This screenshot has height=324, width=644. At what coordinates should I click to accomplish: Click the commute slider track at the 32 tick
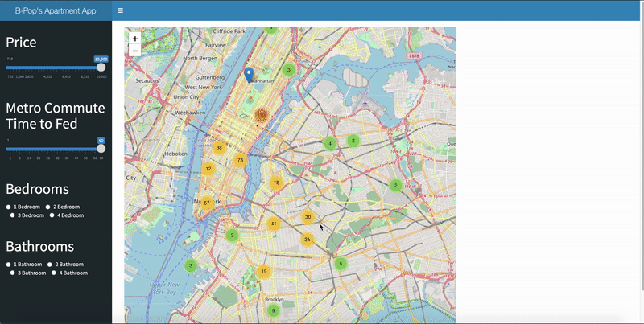57,149
